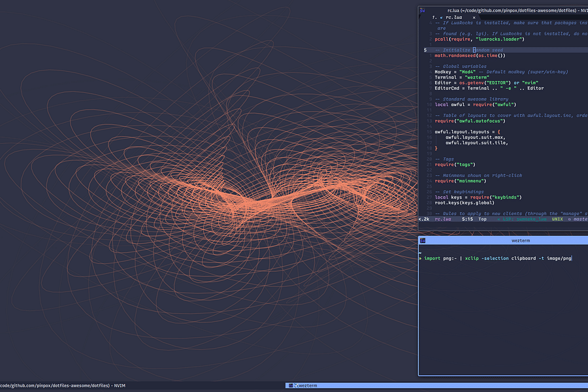Click the wezterm icon in its title bar
This screenshot has height=392, width=588.
[421, 240]
